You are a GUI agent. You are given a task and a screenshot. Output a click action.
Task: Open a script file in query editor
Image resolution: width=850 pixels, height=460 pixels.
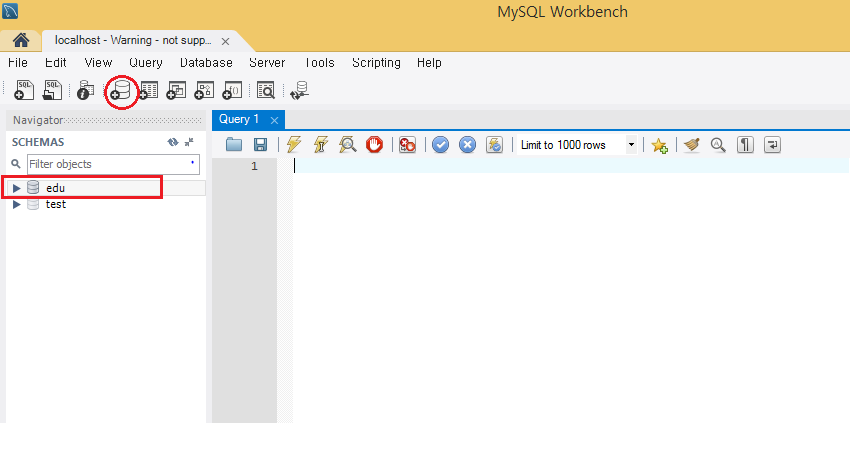[x=234, y=145]
